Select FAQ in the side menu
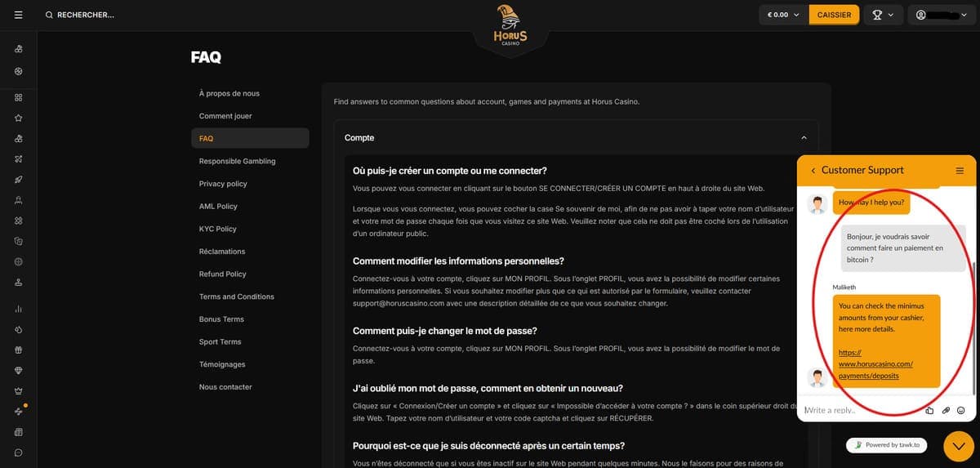Image resolution: width=980 pixels, height=468 pixels. [x=250, y=138]
